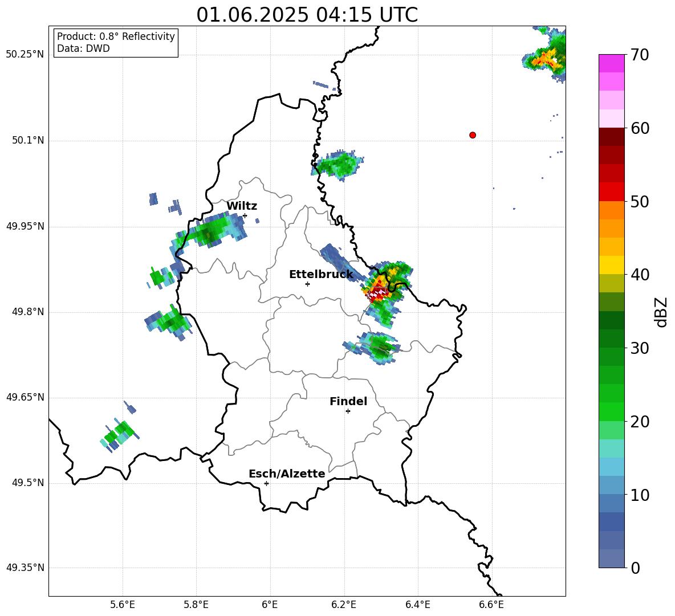Click the Ettelbruck station cross marker
This screenshot has width=675, height=616.
pyautogui.click(x=307, y=284)
